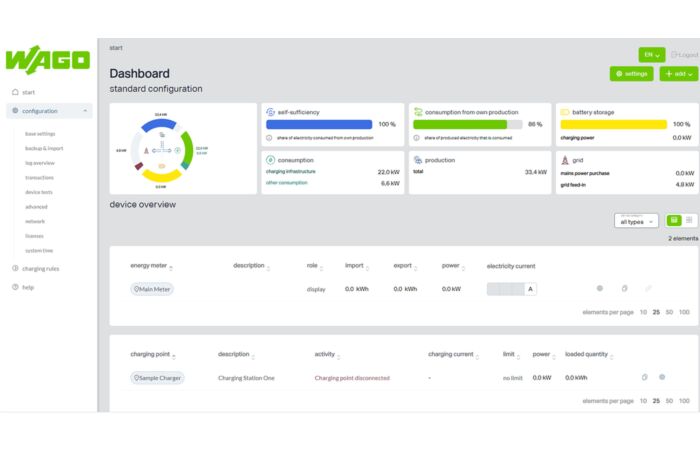Open the 'all types' filter dropdown

click(636, 221)
